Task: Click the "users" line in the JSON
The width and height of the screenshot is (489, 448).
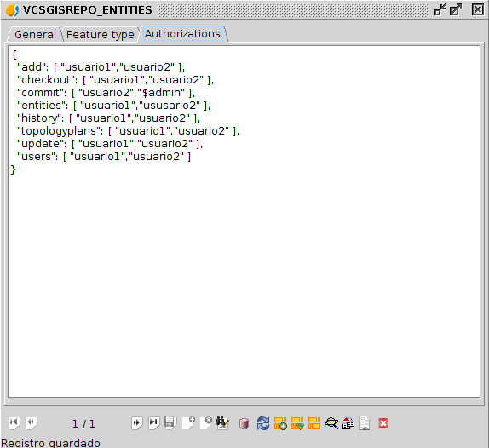Action: [104, 157]
